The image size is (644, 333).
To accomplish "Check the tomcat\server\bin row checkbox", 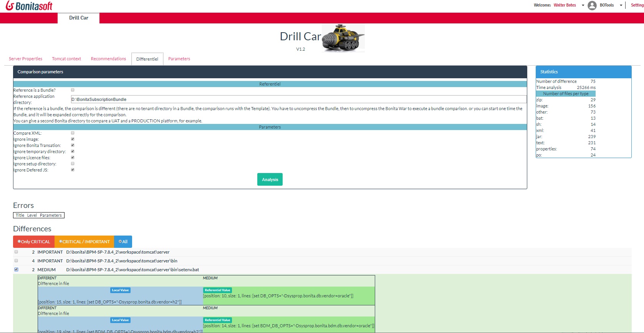I will tap(16, 261).
